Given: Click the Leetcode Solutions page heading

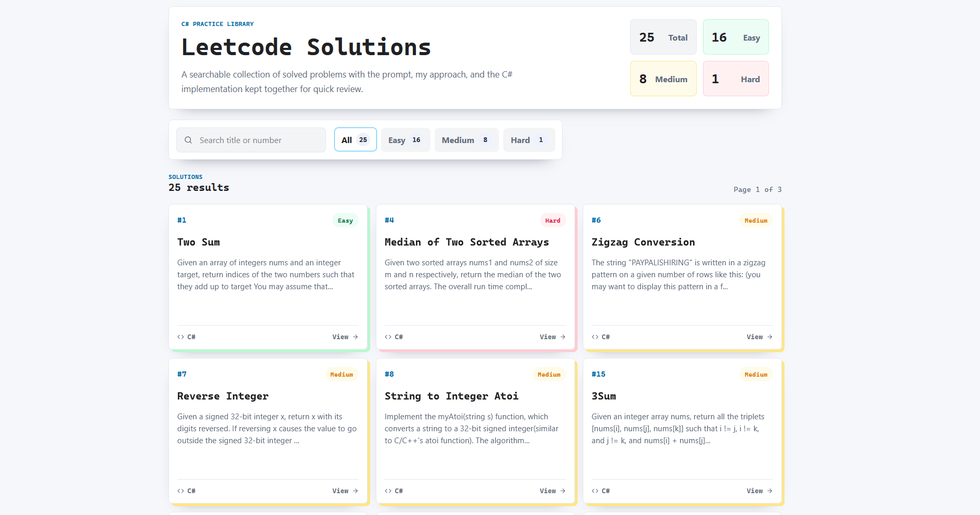Looking at the screenshot, I should 306,47.
